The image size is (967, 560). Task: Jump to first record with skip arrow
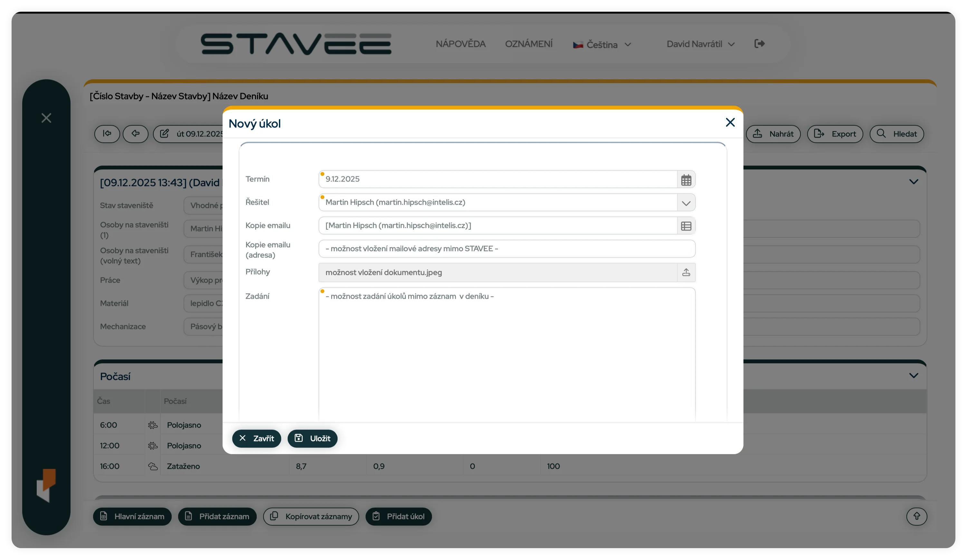[107, 134]
